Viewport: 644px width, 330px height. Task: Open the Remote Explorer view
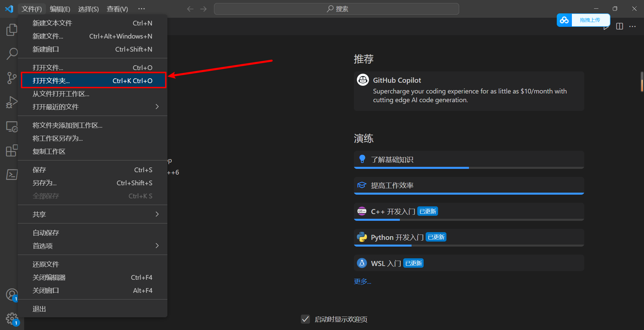pos(12,126)
